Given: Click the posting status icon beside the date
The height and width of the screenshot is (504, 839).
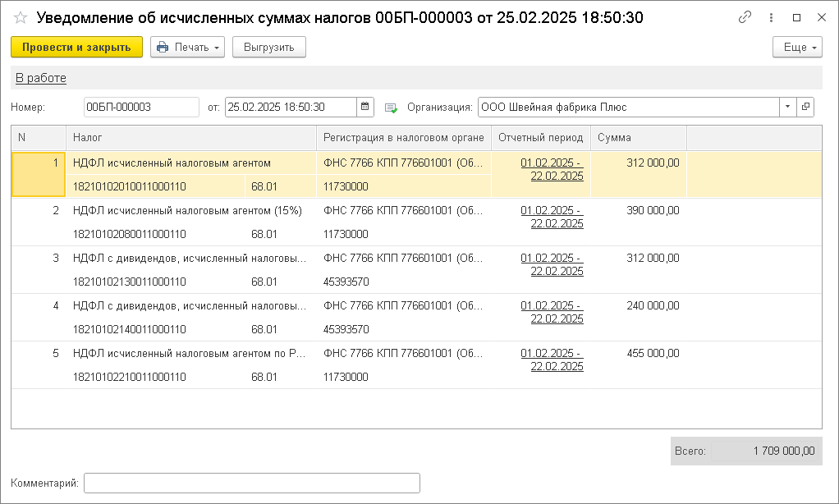Looking at the screenshot, I should pyautogui.click(x=391, y=108).
